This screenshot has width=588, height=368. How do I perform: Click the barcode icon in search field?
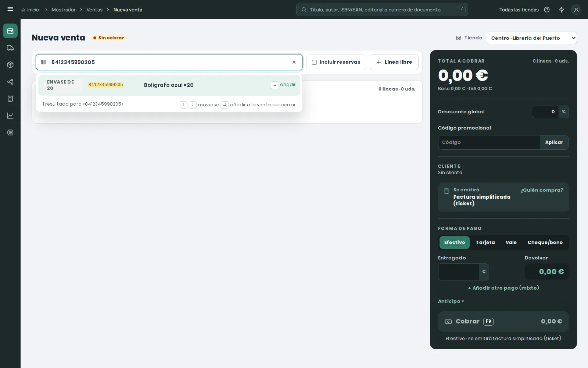[44, 62]
